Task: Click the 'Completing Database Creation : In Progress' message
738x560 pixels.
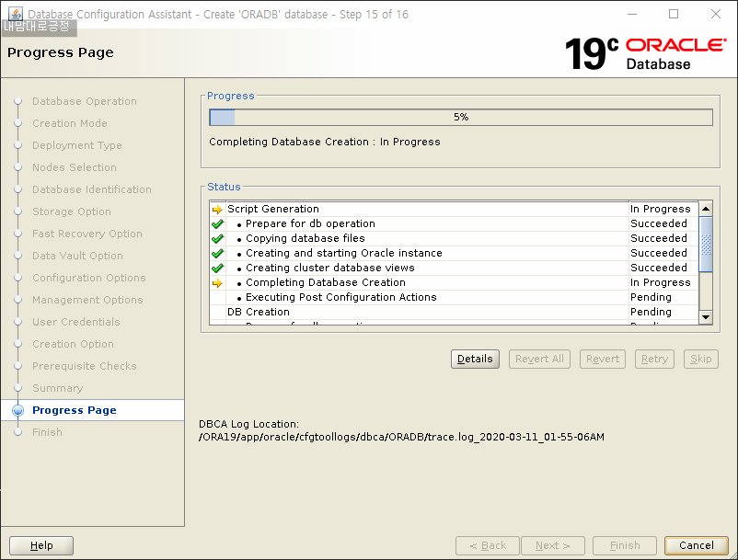Action: click(325, 142)
